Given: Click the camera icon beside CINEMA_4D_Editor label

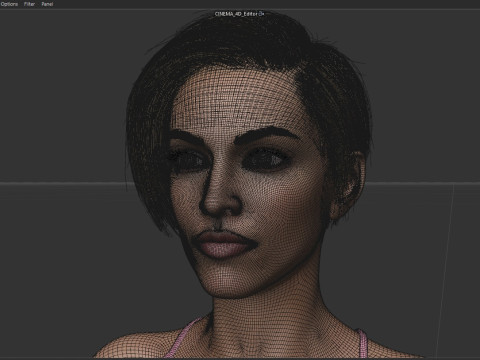Looking at the screenshot, I should click(x=261, y=14).
